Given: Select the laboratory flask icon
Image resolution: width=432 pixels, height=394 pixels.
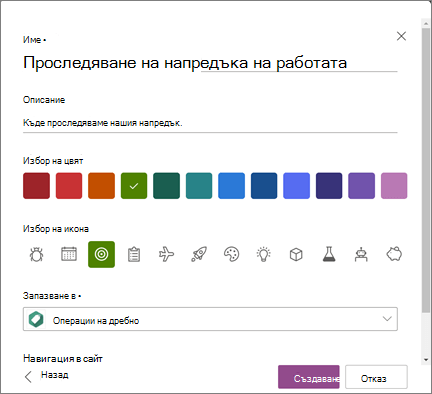Looking at the screenshot, I should click(x=329, y=254).
